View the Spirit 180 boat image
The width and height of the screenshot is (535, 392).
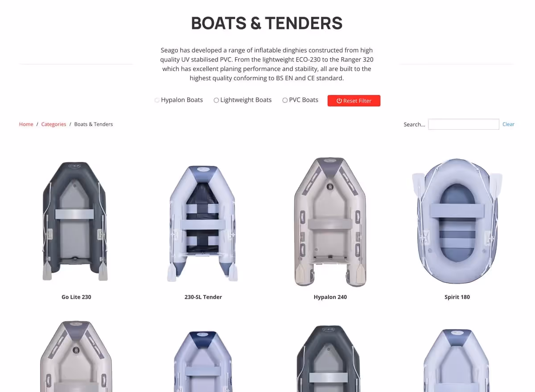click(457, 221)
